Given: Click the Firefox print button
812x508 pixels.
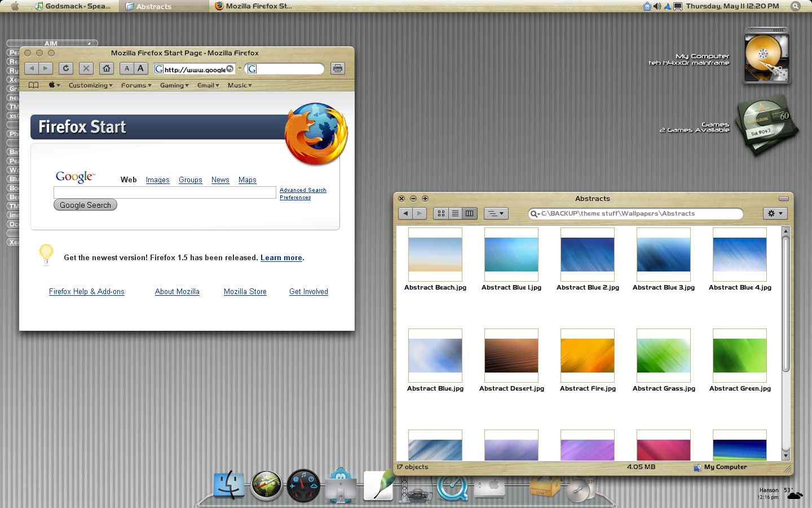Looking at the screenshot, I should [337, 68].
